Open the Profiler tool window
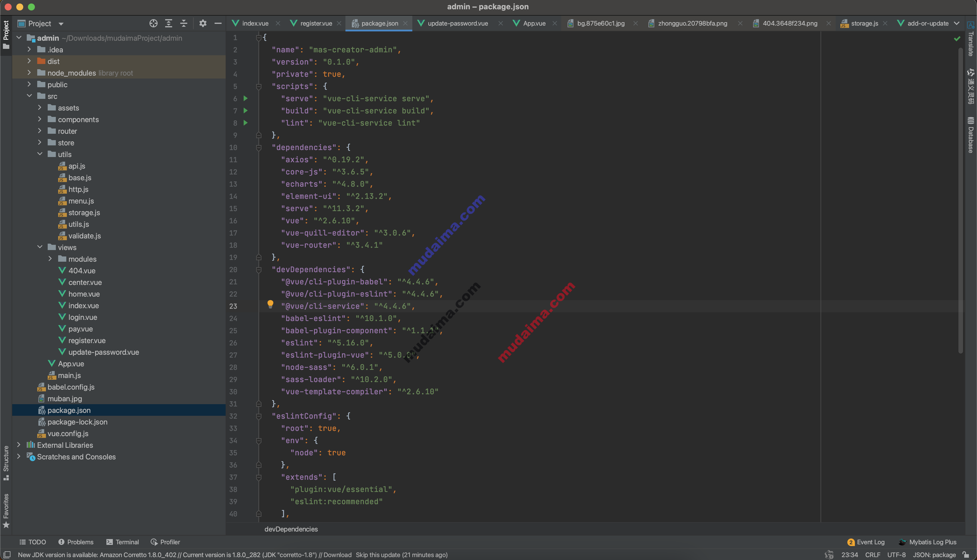Viewport: 977px width, 560px height. (x=165, y=542)
